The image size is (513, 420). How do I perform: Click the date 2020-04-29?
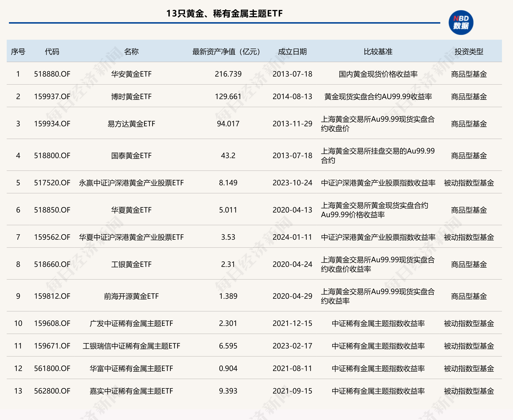pos(292,296)
